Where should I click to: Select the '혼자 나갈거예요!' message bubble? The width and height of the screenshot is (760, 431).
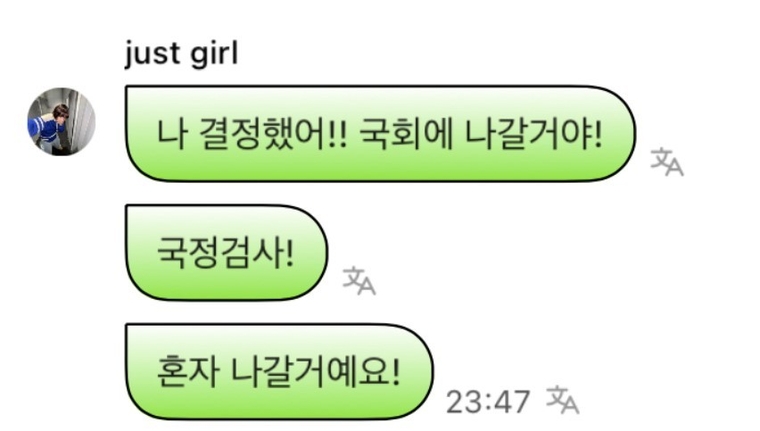coord(279,371)
